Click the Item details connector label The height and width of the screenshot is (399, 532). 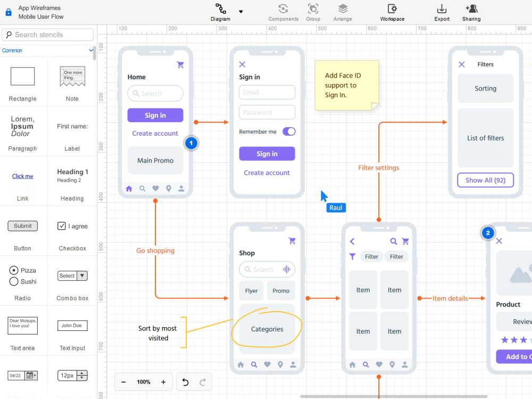click(450, 298)
